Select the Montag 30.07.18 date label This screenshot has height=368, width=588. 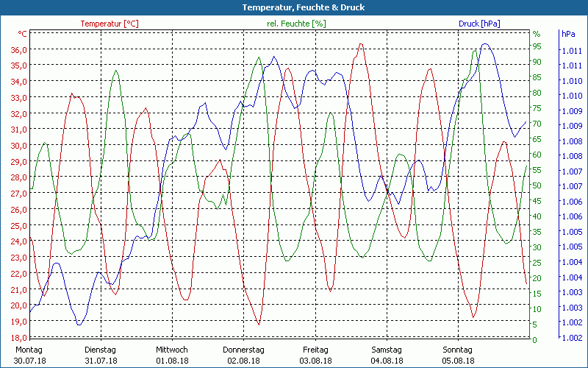29,355
